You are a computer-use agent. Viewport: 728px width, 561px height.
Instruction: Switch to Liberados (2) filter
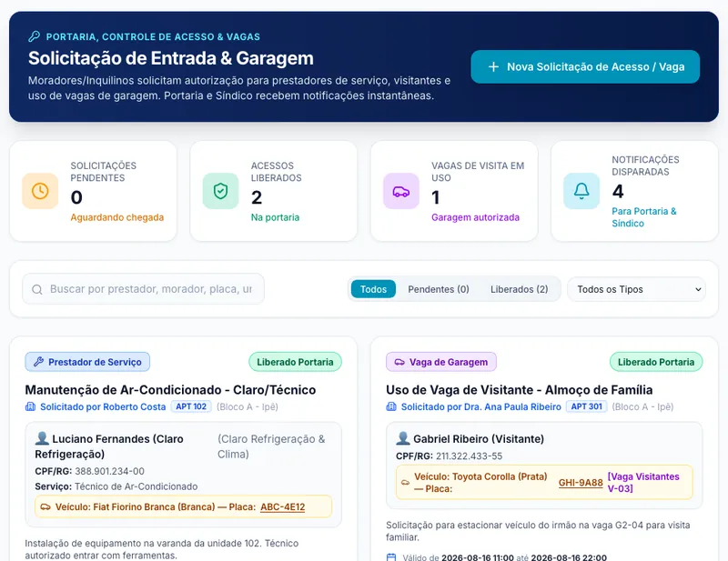[519, 289]
